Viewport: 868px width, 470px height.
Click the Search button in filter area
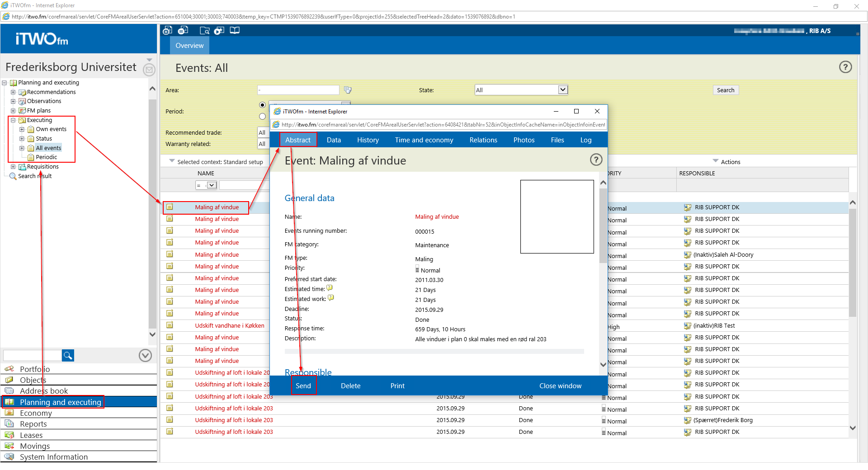point(725,90)
